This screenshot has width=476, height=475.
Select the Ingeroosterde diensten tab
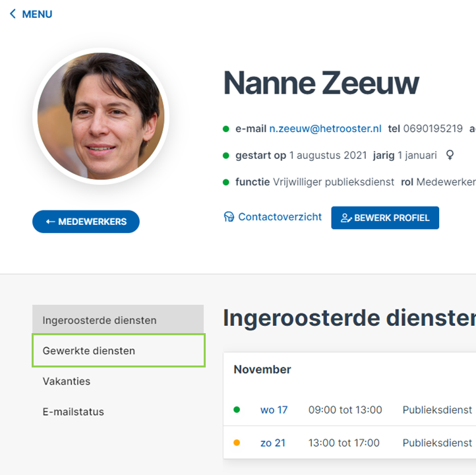point(118,320)
